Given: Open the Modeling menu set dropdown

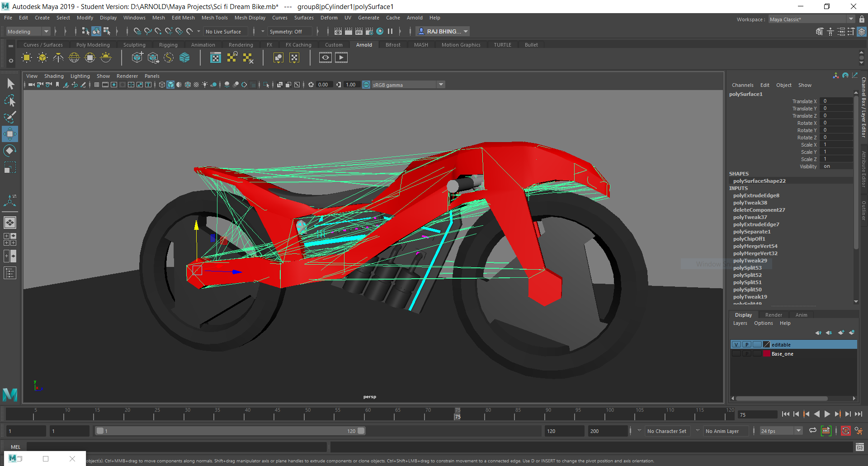Looking at the screenshot, I should (28, 31).
